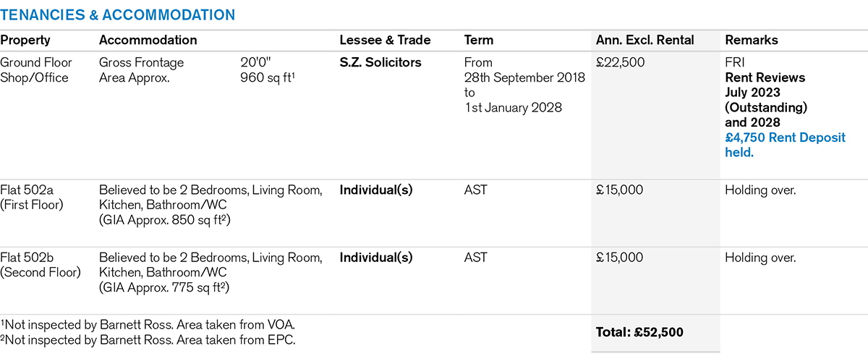868x359 pixels.
Task: Select the EPC area footnote text
Action: (147, 339)
